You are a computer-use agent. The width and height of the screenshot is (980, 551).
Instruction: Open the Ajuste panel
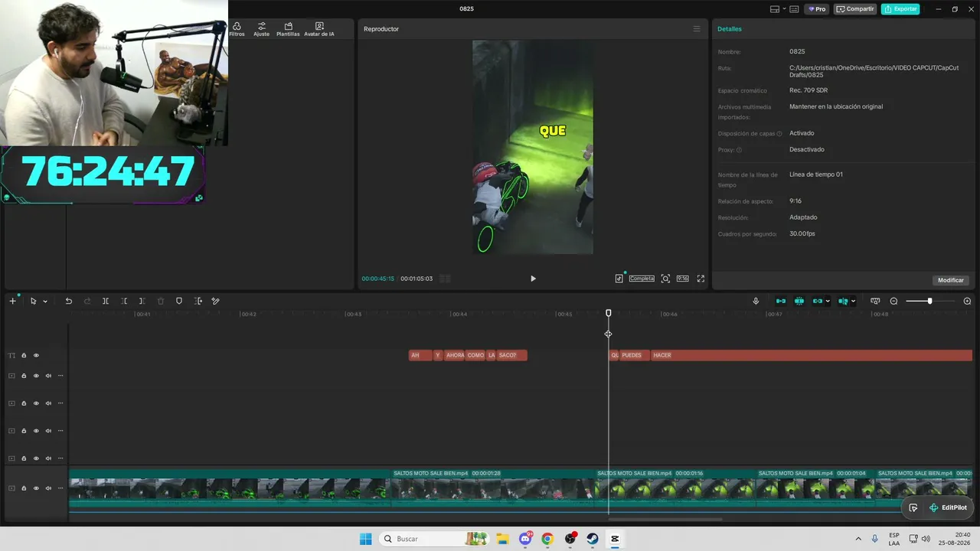[x=262, y=30]
